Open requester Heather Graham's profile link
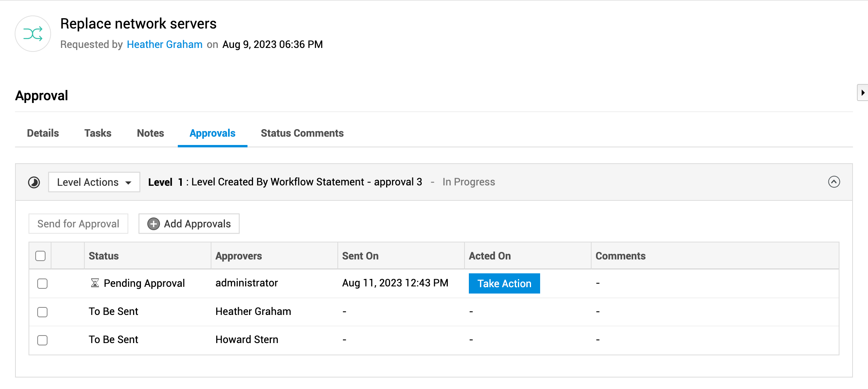868x389 pixels. coord(165,44)
